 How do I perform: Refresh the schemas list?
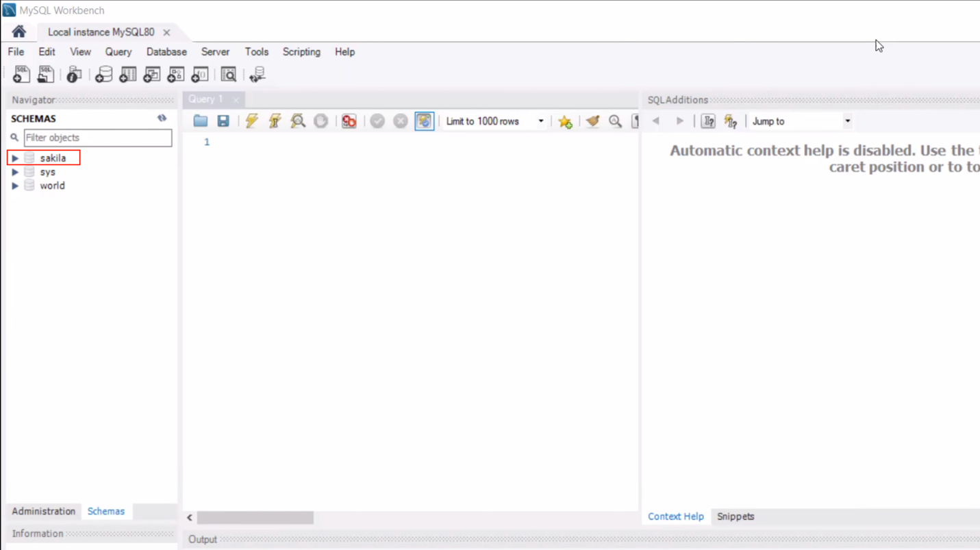tap(162, 118)
